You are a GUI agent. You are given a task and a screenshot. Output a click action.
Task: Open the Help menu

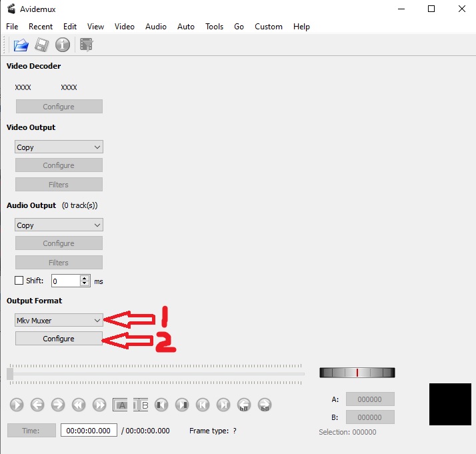coord(301,27)
